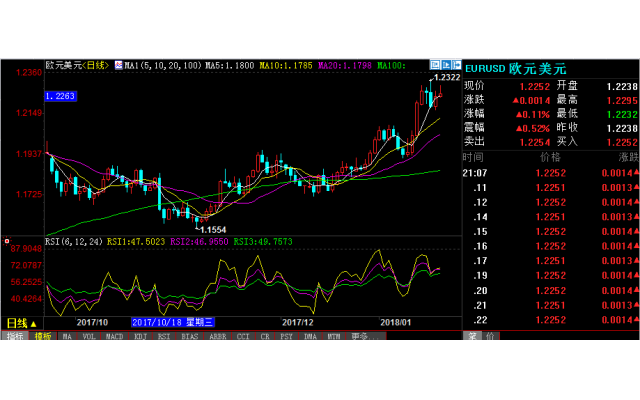Switch to the MTM indicator tab
Viewport: 640px width, 400px height.
[x=333, y=336]
